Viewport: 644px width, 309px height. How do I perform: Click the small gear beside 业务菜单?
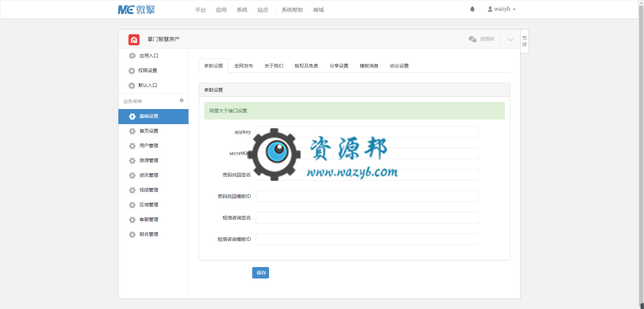pos(181,100)
